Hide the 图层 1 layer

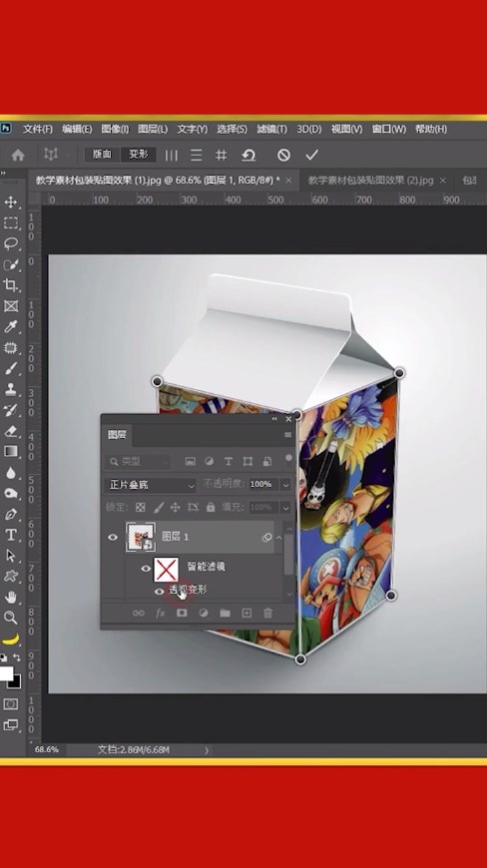tap(113, 537)
